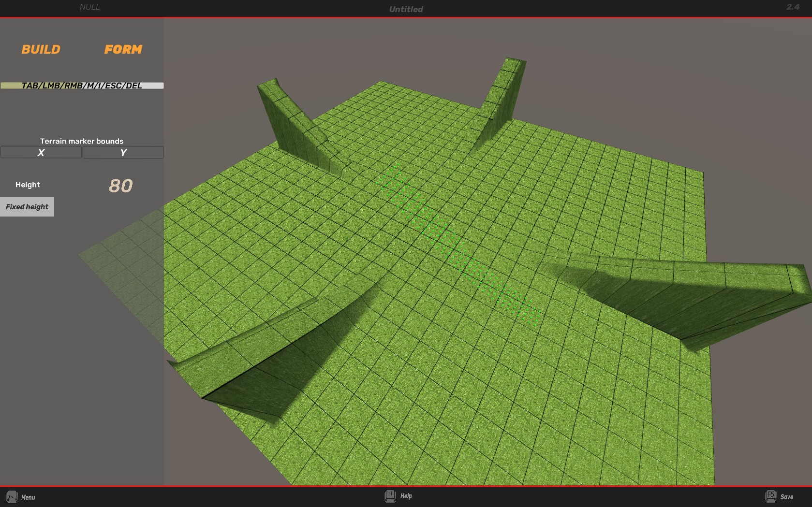Viewport: 812px width, 507px height.
Task: Open Help via the keyboard key icon
Action: pos(390,496)
